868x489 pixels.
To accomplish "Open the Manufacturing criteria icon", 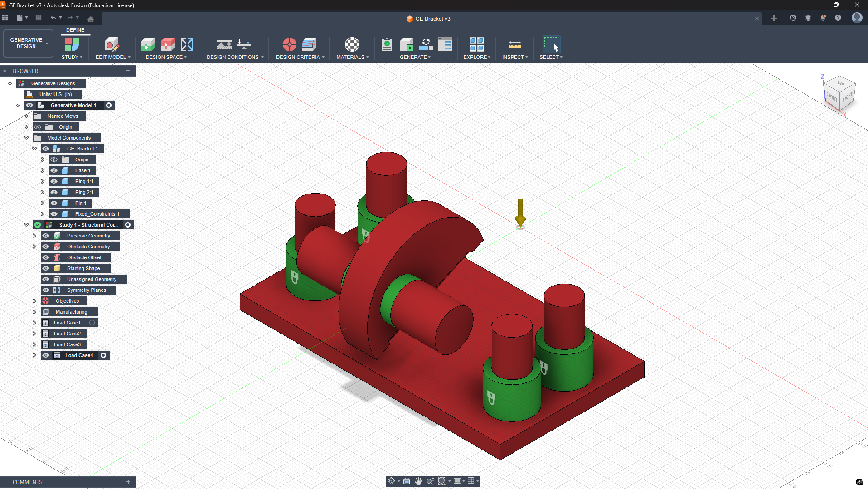I will pos(309,44).
